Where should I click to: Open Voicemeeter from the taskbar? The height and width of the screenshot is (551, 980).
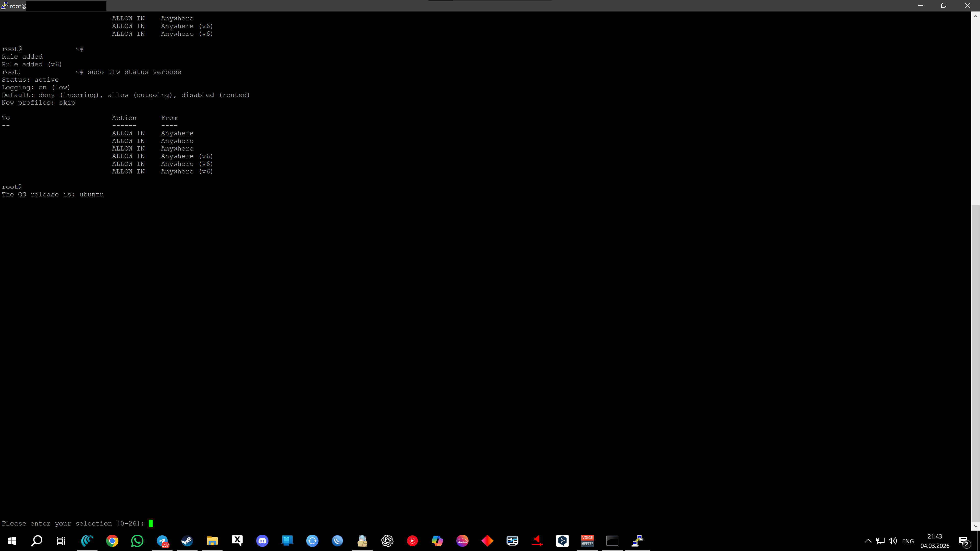click(x=587, y=540)
